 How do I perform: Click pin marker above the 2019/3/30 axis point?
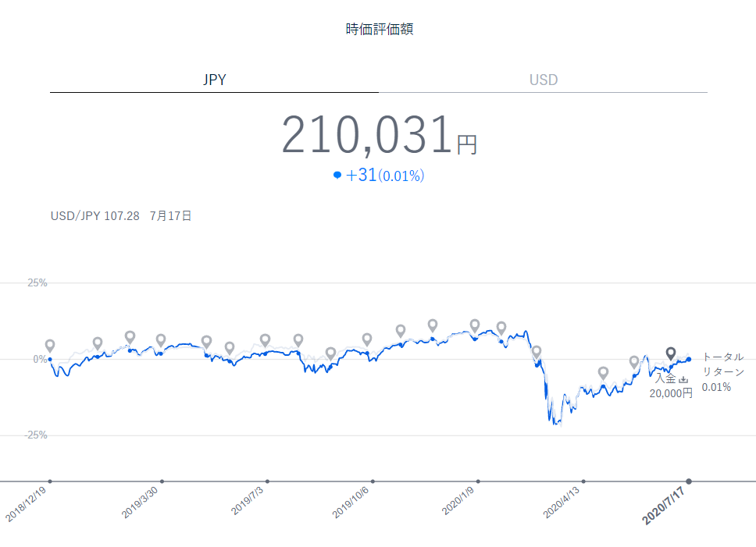[161, 340]
